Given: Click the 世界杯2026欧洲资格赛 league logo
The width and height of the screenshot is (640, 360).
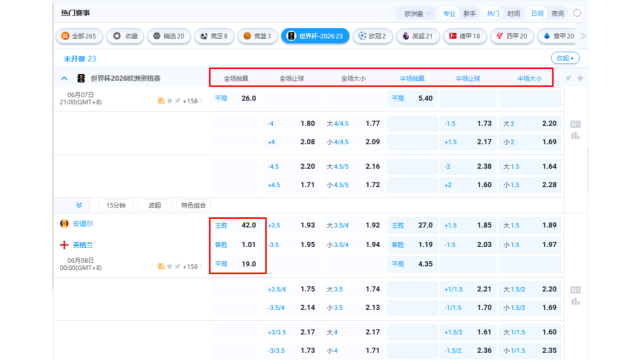Looking at the screenshot, I should 81,78.
